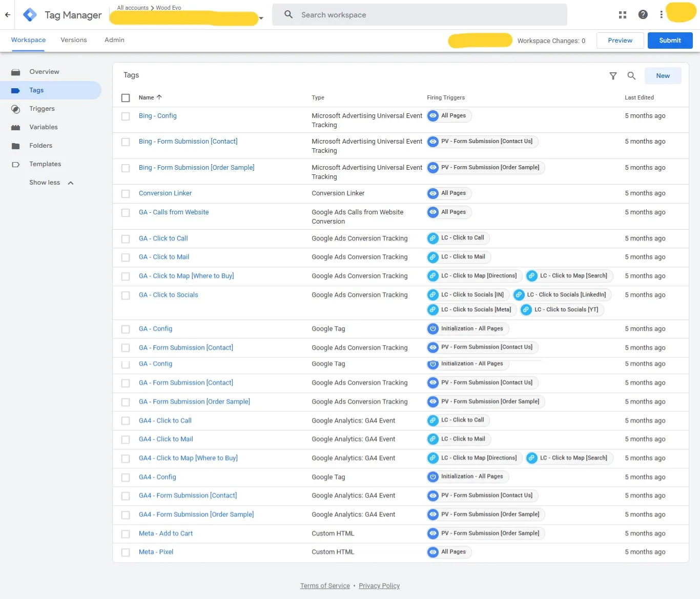Open the Terms of Service link
The image size is (700, 599).
pyautogui.click(x=325, y=586)
